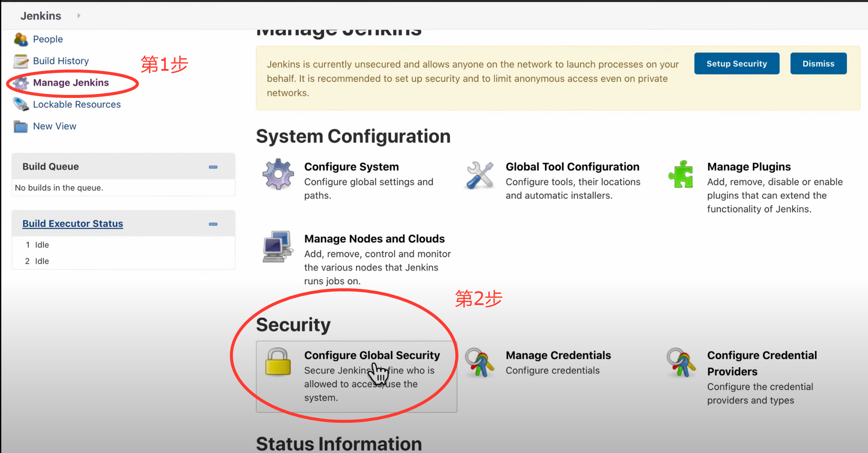Viewport: 868px width, 453px height.
Task: Click the System Configuration heading
Action: (353, 136)
